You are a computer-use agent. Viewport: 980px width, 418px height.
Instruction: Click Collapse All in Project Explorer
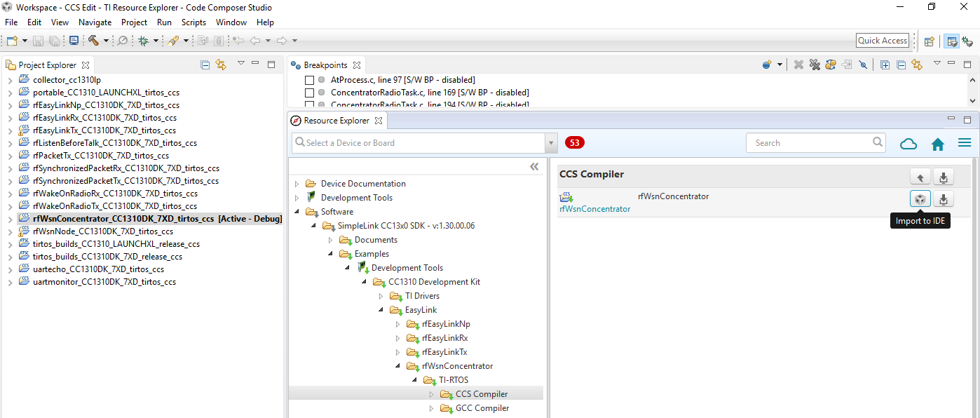pos(205,65)
